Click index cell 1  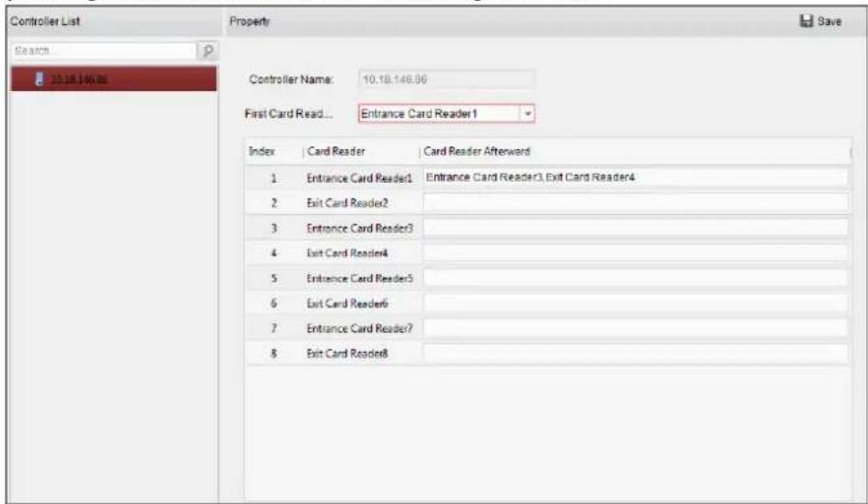pyautogui.click(x=274, y=178)
